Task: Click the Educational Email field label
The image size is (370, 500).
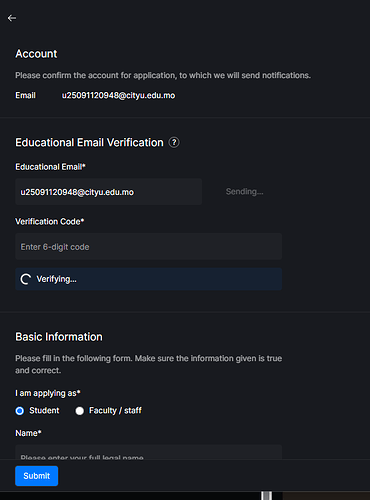Action: (x=50, y=167)
